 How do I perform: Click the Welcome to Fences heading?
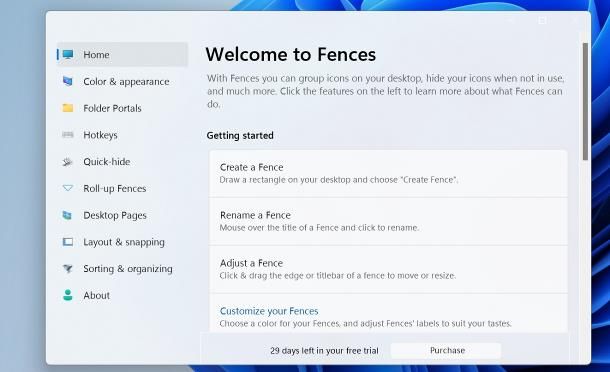tap(291, 54)
